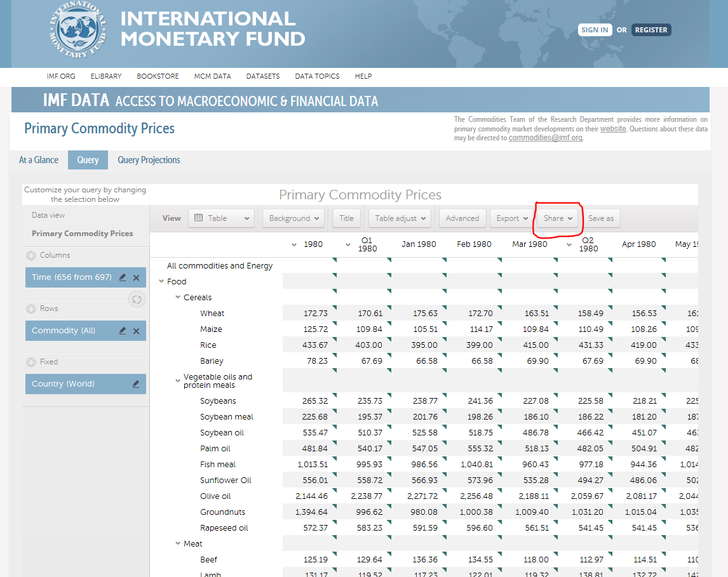The image size is (728, 577).
Task: Edit the Time column selection pencil icon
Action: [123, 277]
